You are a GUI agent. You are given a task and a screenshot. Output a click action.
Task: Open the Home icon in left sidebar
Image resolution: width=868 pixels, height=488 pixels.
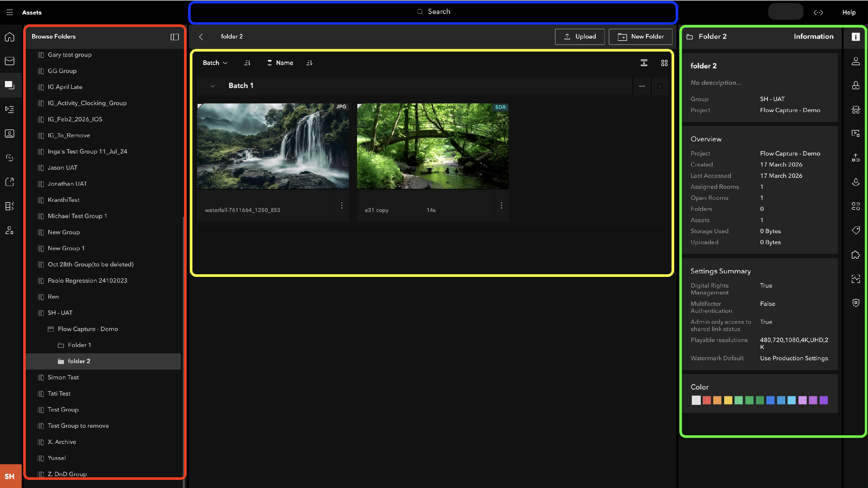(10, 37)
